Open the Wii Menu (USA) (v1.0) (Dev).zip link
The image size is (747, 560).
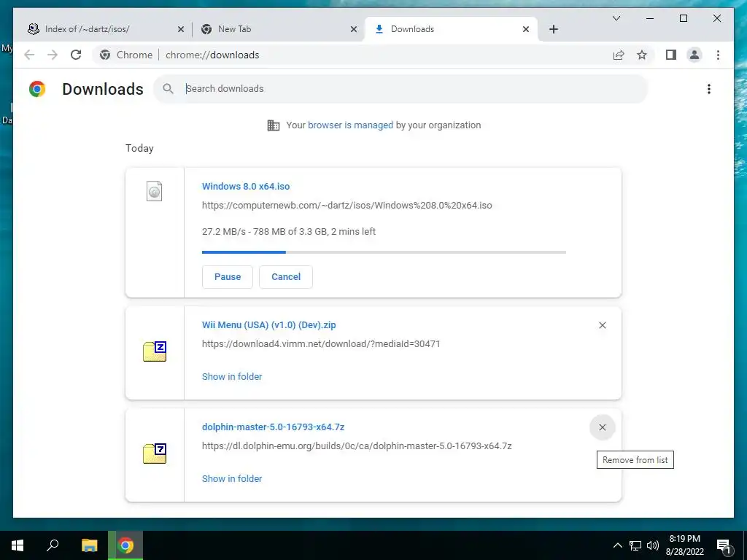tap(268, 324)
